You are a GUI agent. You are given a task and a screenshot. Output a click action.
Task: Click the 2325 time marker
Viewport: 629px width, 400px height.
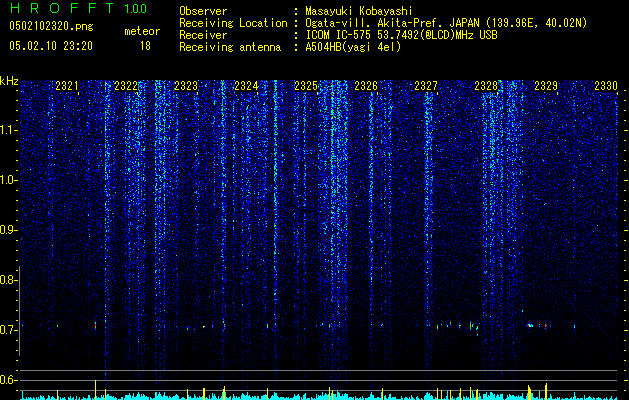pyautogui.click(x=306, y=86)
